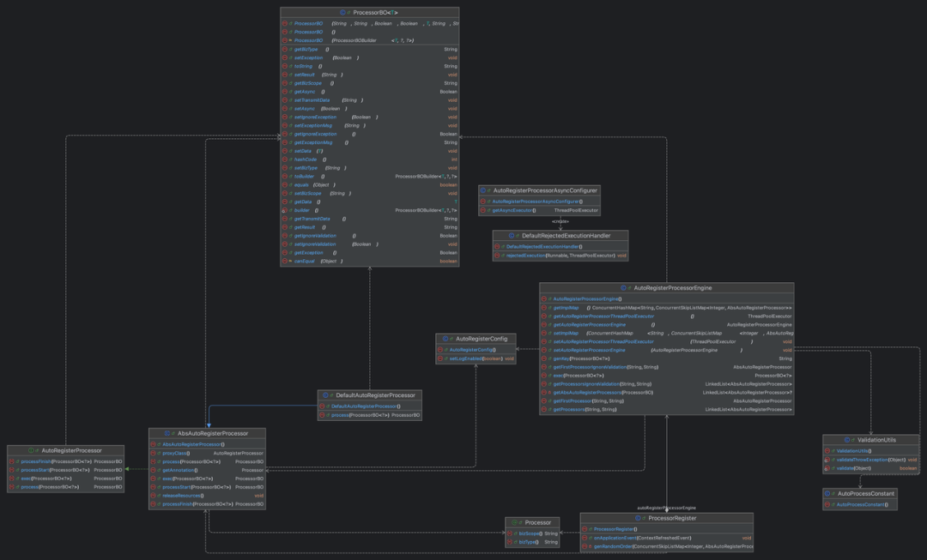927x560 pixels.
Task: Select canEqual(Object) in ProcessorBO
Action: tap(369, 261)
